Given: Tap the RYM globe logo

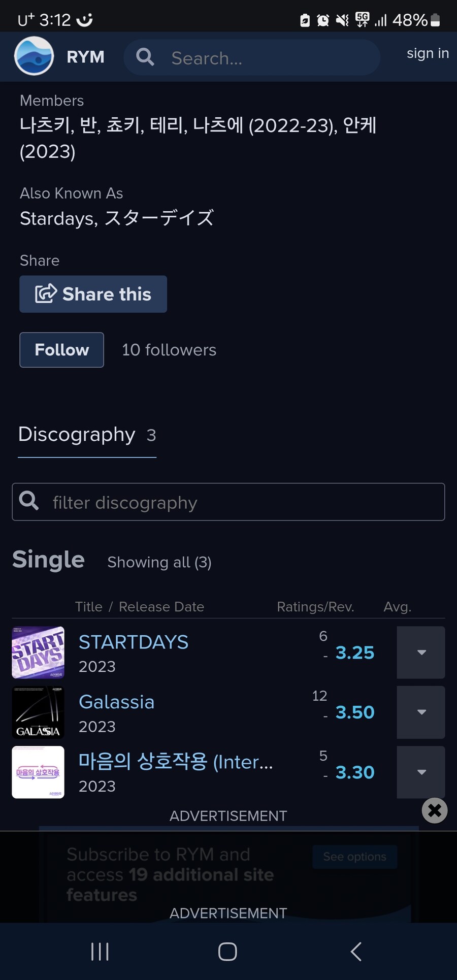Looking at the screenshot, I should (34, 56).
